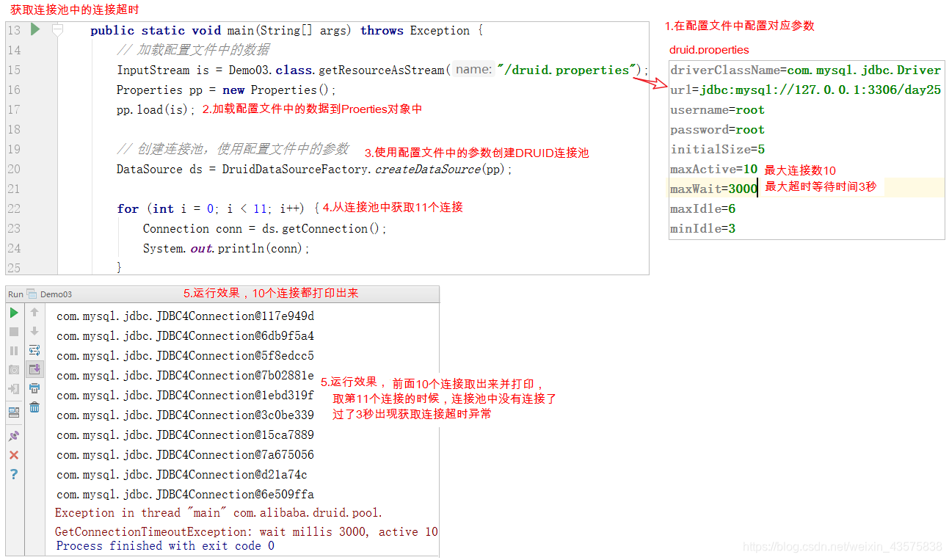This screenshot has height=560, width=949.
Task: Click the Dump Threads camera icon
Action: pyautogui.click(x=14, y=370)
